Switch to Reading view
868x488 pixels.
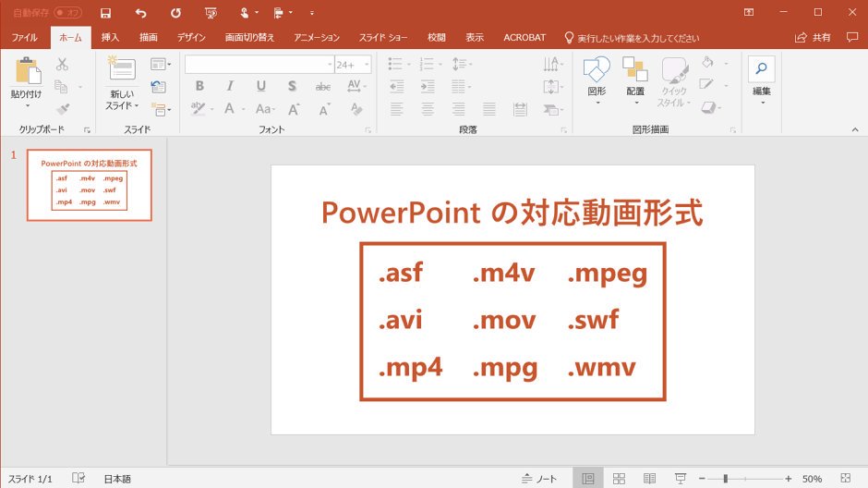(649, 478)
